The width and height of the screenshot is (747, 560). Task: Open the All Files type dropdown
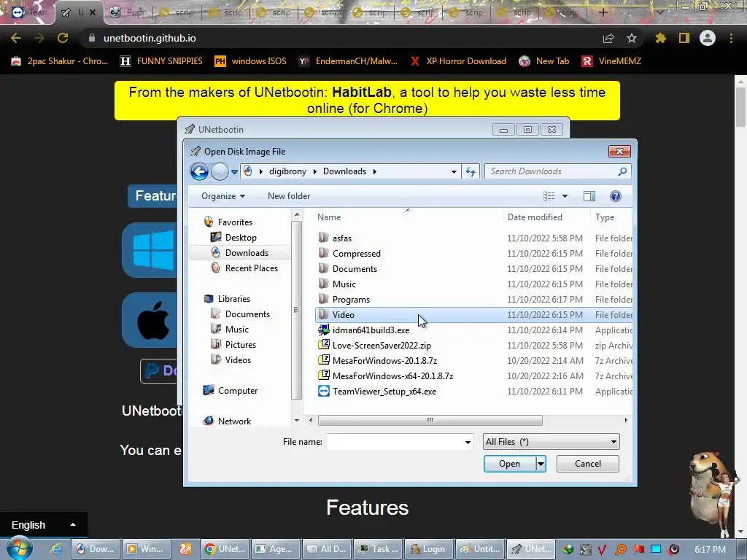pyautogui.click(x=551, y=442)
